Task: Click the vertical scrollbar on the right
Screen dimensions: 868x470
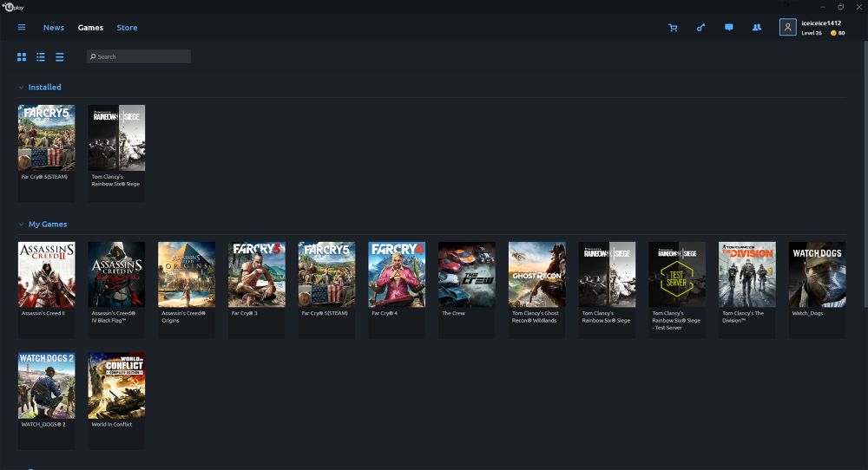Action: (865, 173)
